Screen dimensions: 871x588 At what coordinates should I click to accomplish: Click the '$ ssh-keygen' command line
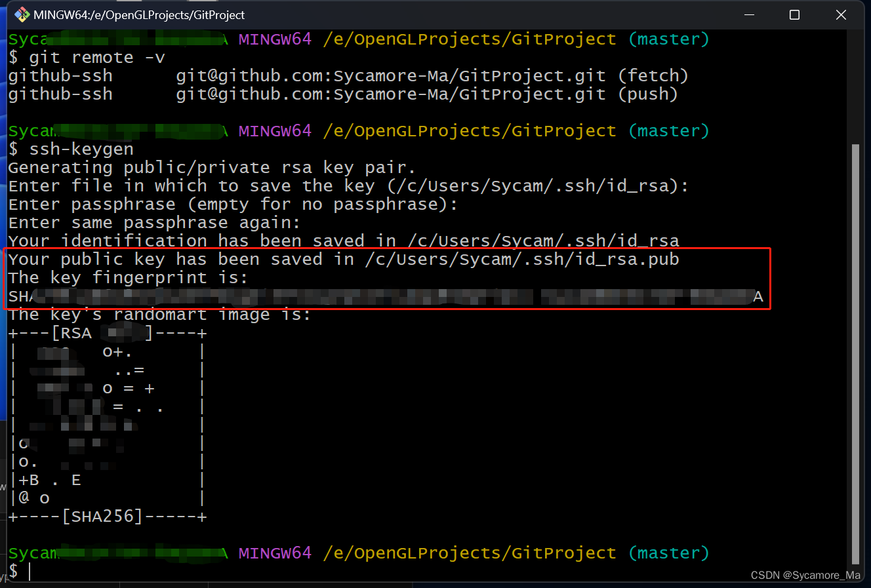(71, 149)
